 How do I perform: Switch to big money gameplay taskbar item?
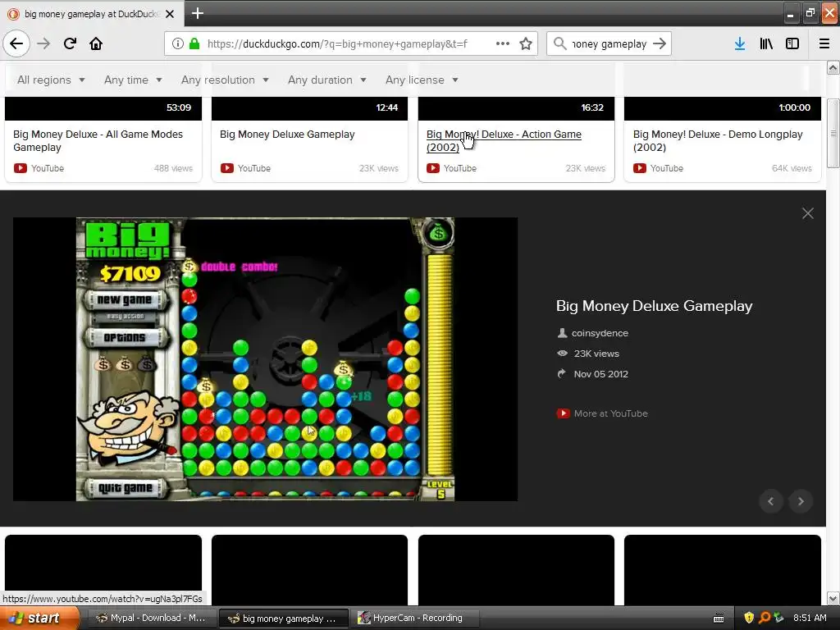[x=284, y=618]
